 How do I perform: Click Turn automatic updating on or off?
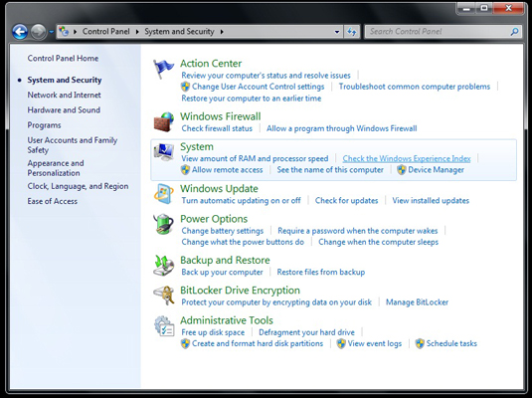(x=241, y=200)
